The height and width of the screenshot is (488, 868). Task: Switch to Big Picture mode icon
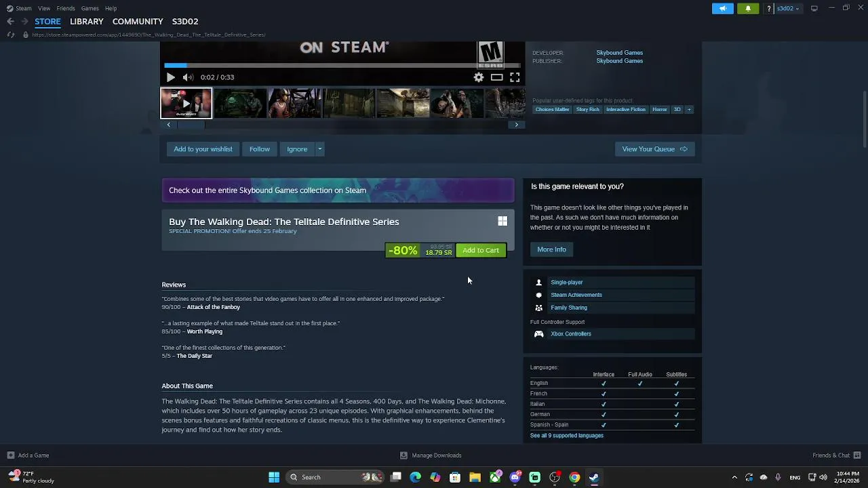pos(814,8)
